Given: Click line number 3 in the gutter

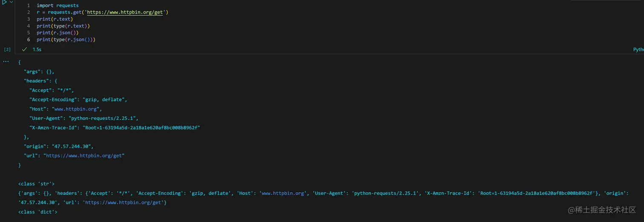Looking at the screenshot, I should tap(29, 19).
